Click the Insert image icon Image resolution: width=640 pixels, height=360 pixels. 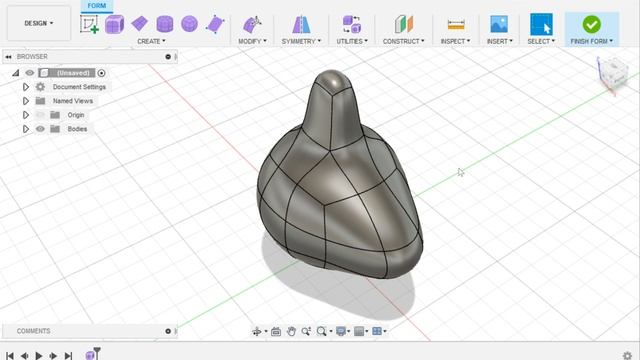pos(499,24)
